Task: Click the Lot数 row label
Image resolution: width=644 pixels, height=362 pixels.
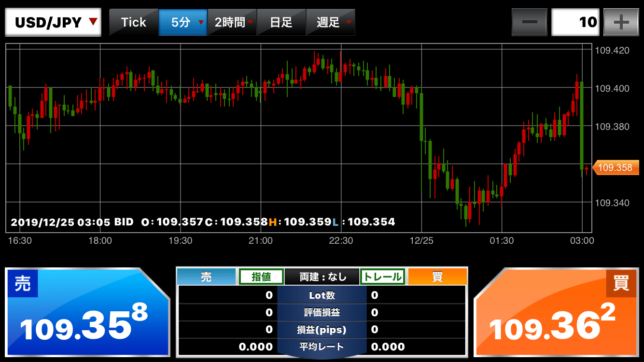Action: (322, 295)
